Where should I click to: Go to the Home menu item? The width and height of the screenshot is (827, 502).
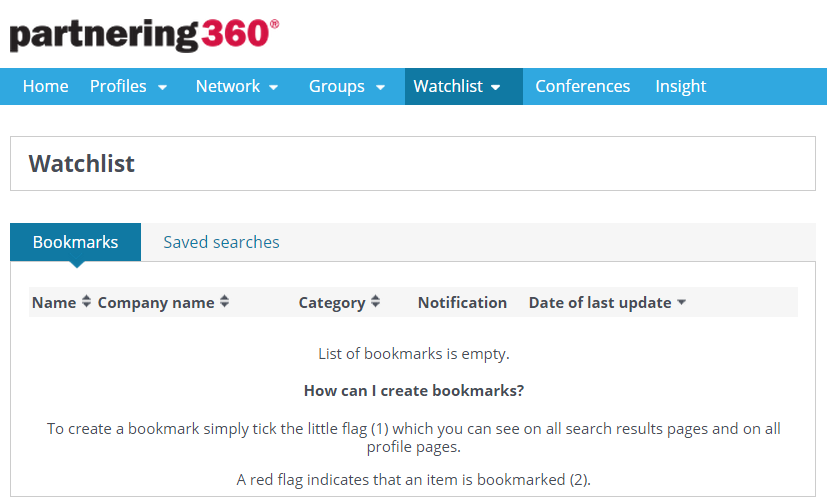(x=45, y=86)
